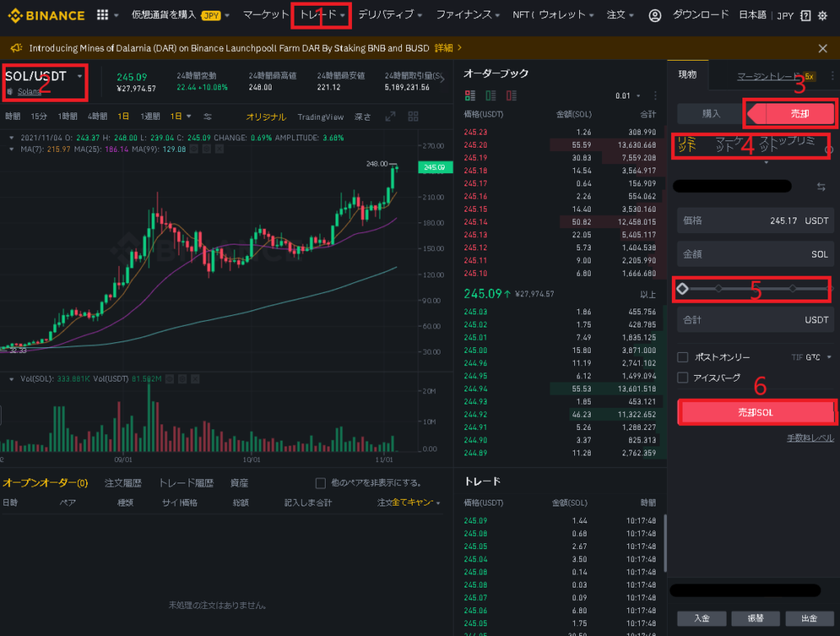Hide the MA indicator with eye icon
Image resolution: width=840 pixels, height=636 pixels.
(194, 149)
